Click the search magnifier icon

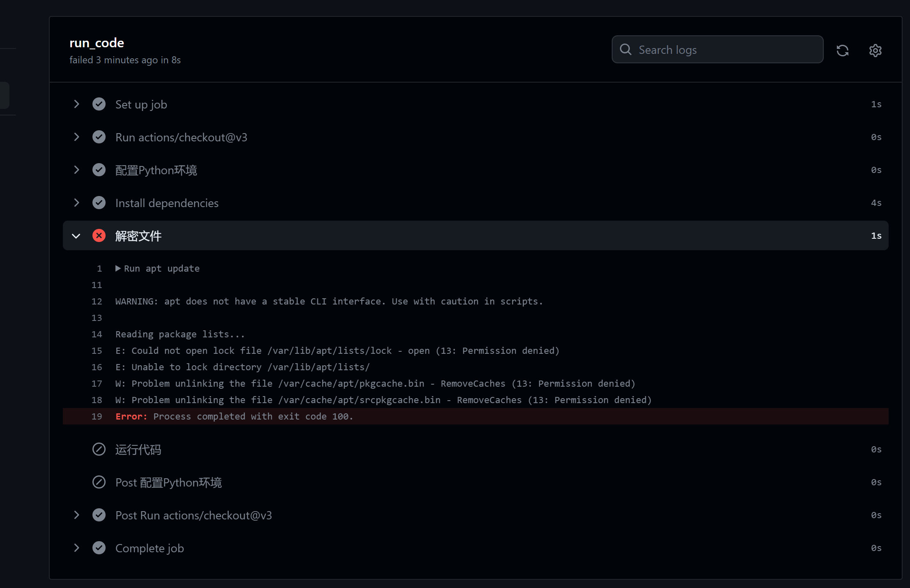(626, 49)
